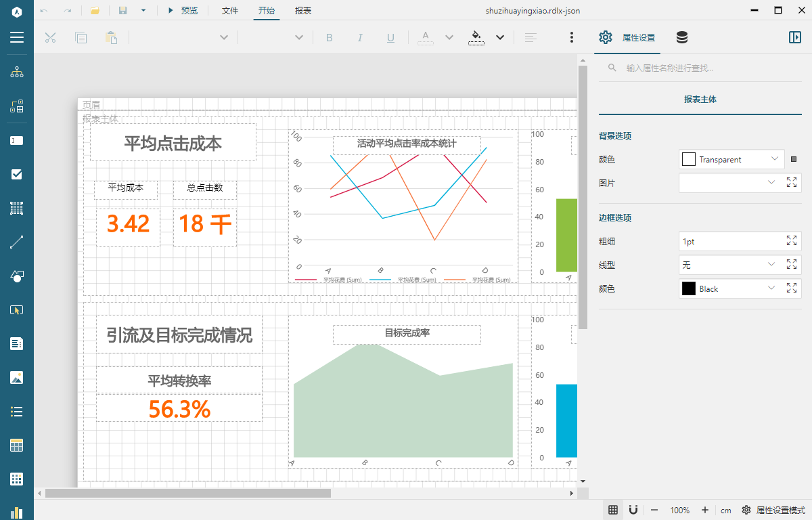The height and width of the screenshot is (520, 812).
Task: Collapse the properties side panel
Action: pos(795,38)
